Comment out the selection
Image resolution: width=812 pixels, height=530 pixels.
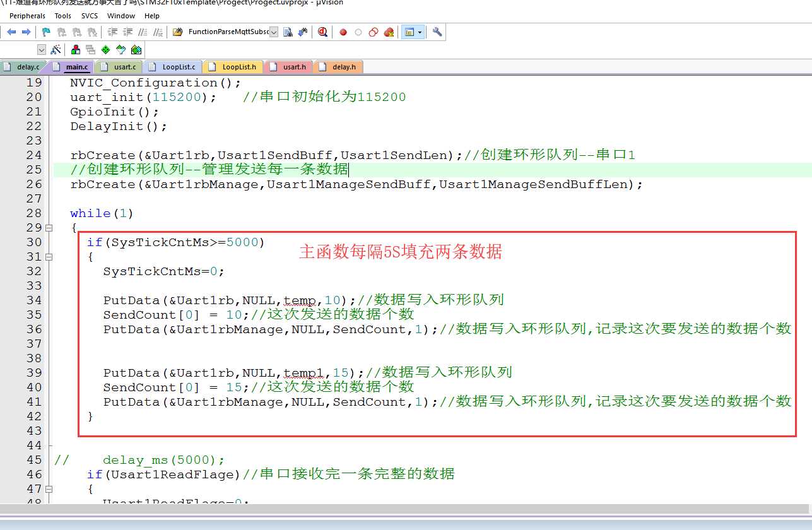point(143,32)
